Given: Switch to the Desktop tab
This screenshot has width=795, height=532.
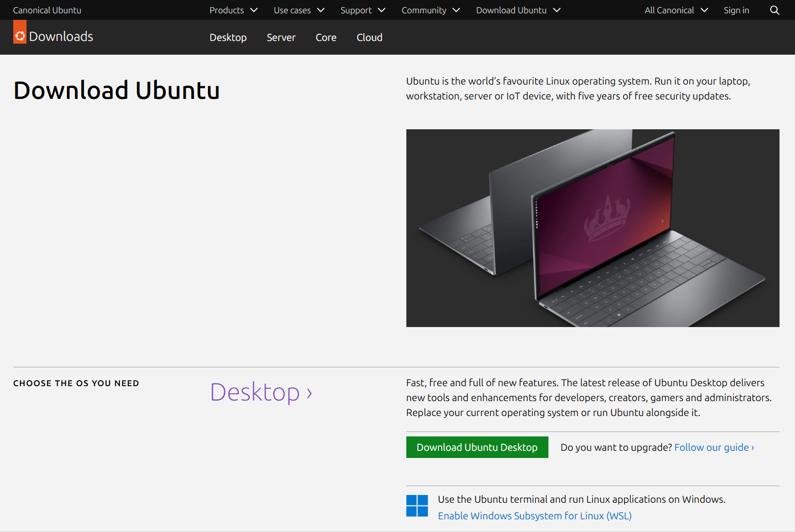Looking at the screenshot, I should click(228, 38).
